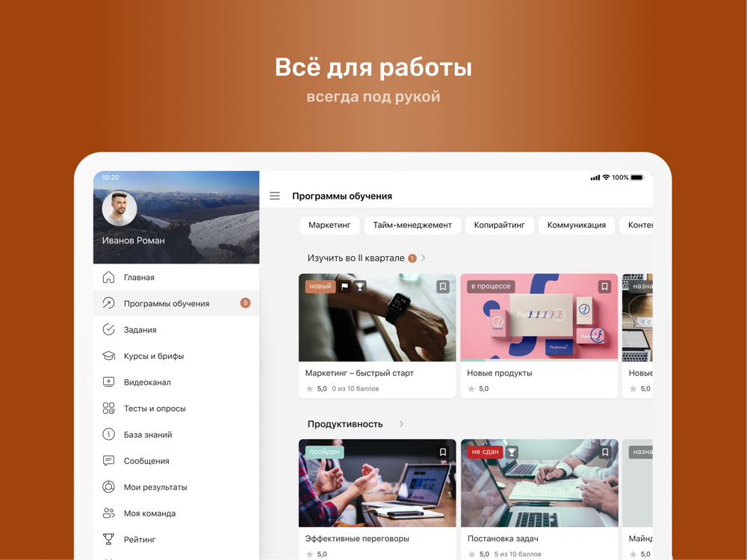This screenshot has width=747, height=560.
Task: Open Курсы и брифы menu item
Action: coord(176,355)
